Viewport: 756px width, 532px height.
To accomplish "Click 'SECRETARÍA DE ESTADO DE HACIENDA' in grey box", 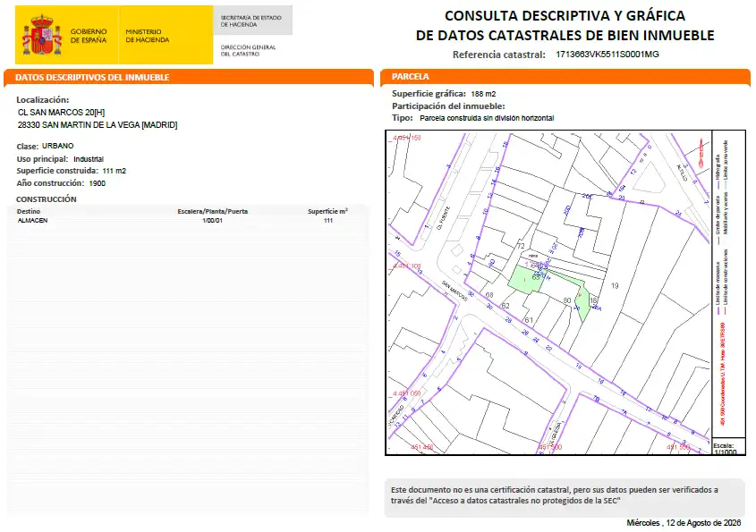I will tap(251, 21).
